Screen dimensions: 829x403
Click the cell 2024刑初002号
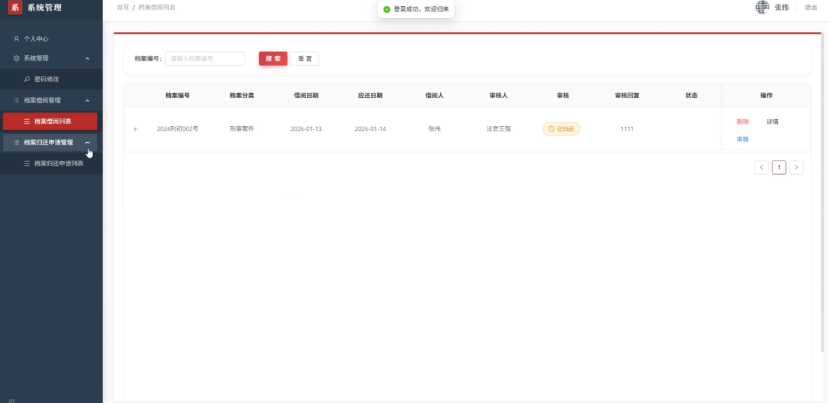178,129
